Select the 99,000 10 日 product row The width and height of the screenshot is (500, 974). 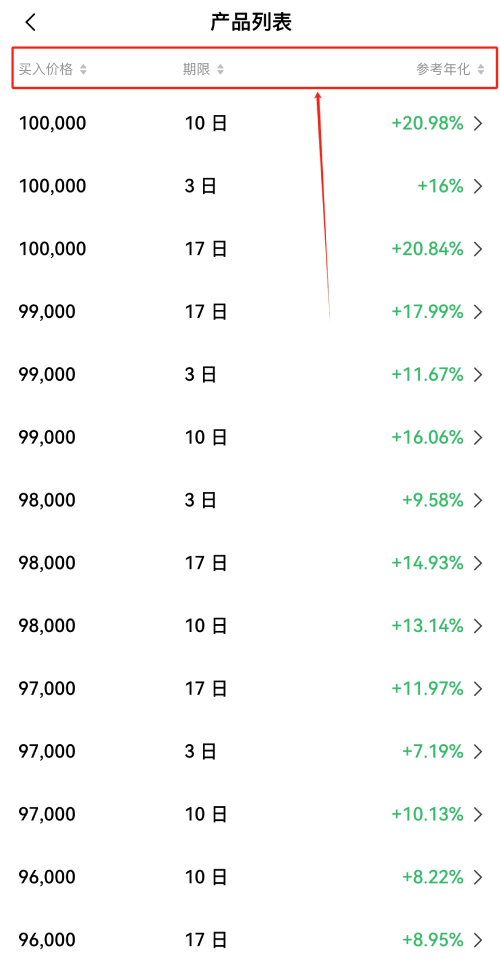250,437
